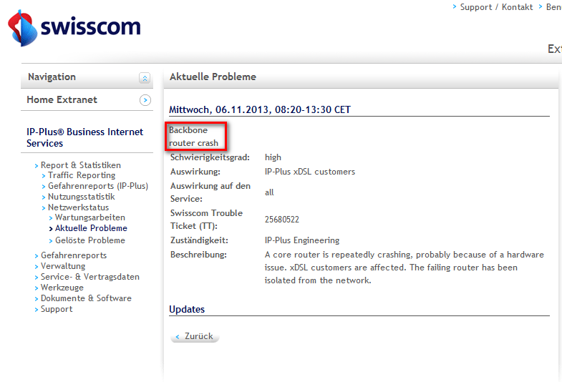562x392 pixels.
Task: Click the Swisscom logo
Action: coord(74,28)
